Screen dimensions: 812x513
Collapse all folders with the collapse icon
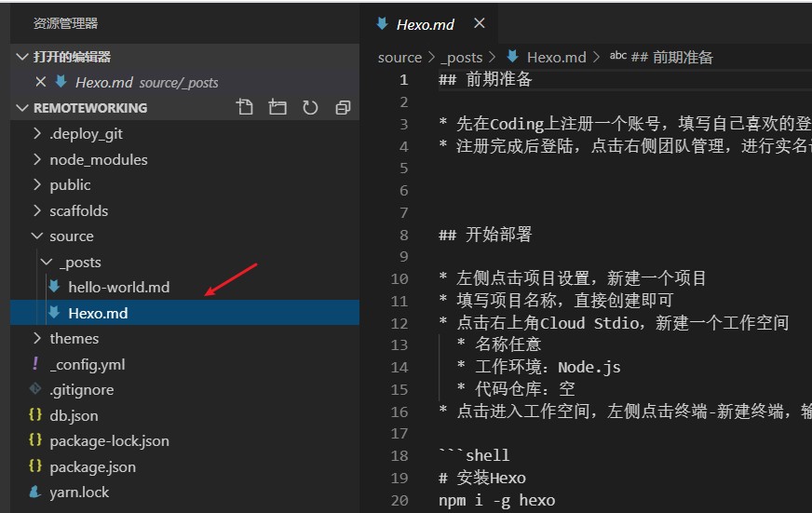pyautogui.click(x=343, y=108)
